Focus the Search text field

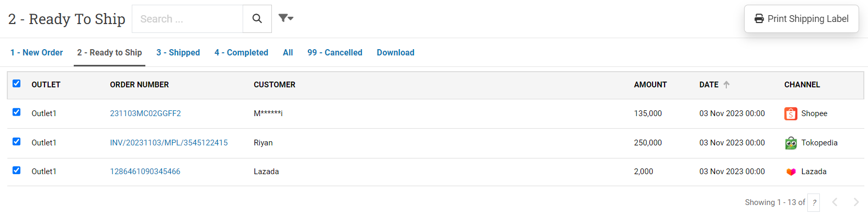point(188,19)
